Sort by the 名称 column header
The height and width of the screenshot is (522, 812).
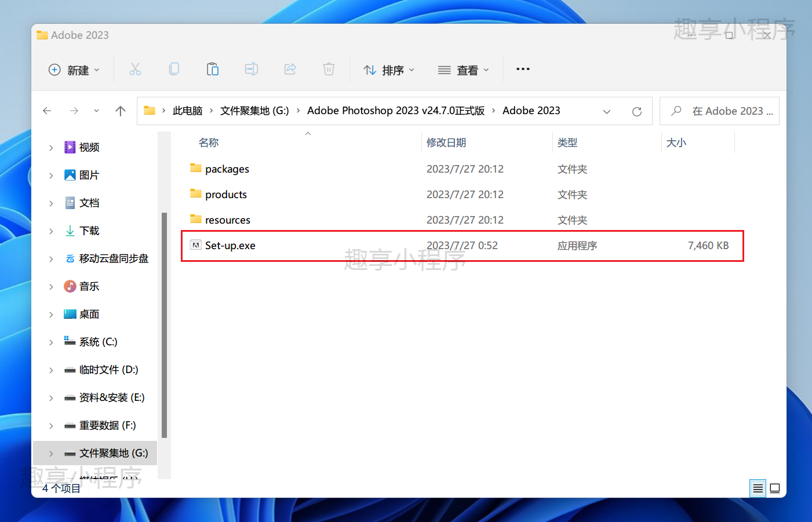click(209, 143)
